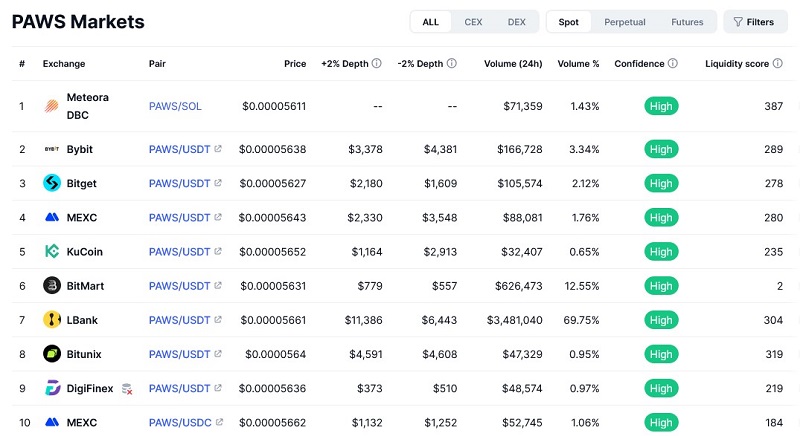Viewport: 800px width, 436px height.
Task: Switch to the Perpetual tab
Action: pyautogui.click(x=624, y=22)
